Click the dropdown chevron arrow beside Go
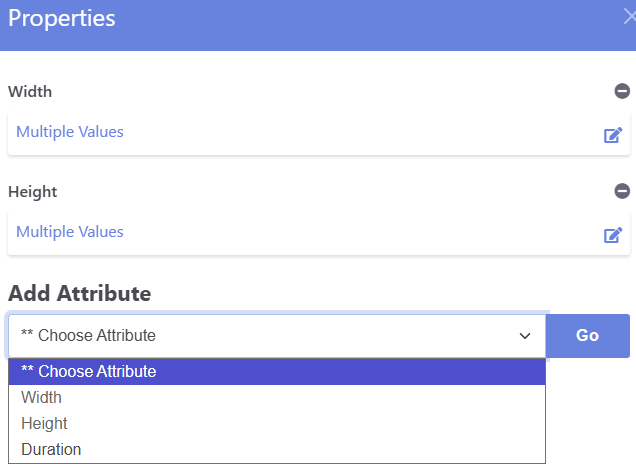 (x=525, y=336)
